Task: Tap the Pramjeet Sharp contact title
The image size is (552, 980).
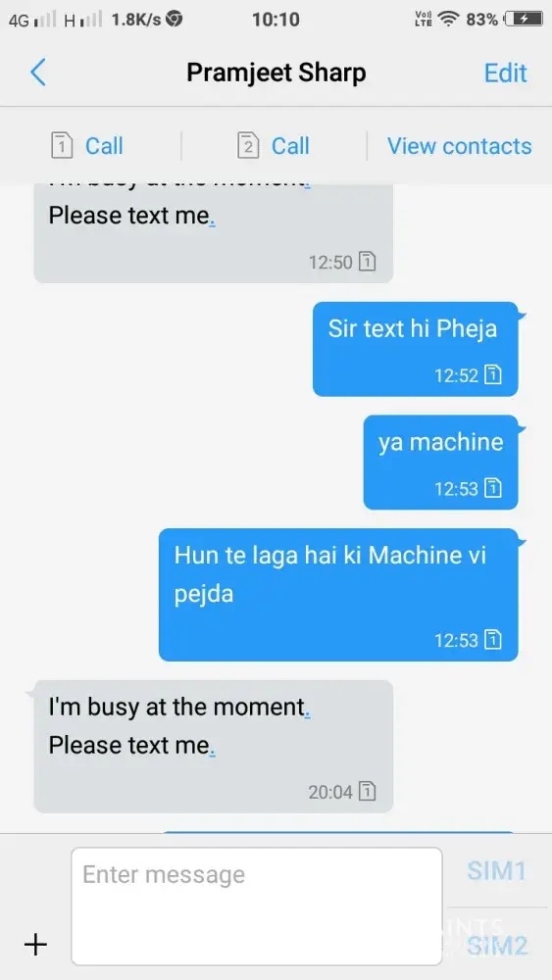Action: [x=276, y=73]
